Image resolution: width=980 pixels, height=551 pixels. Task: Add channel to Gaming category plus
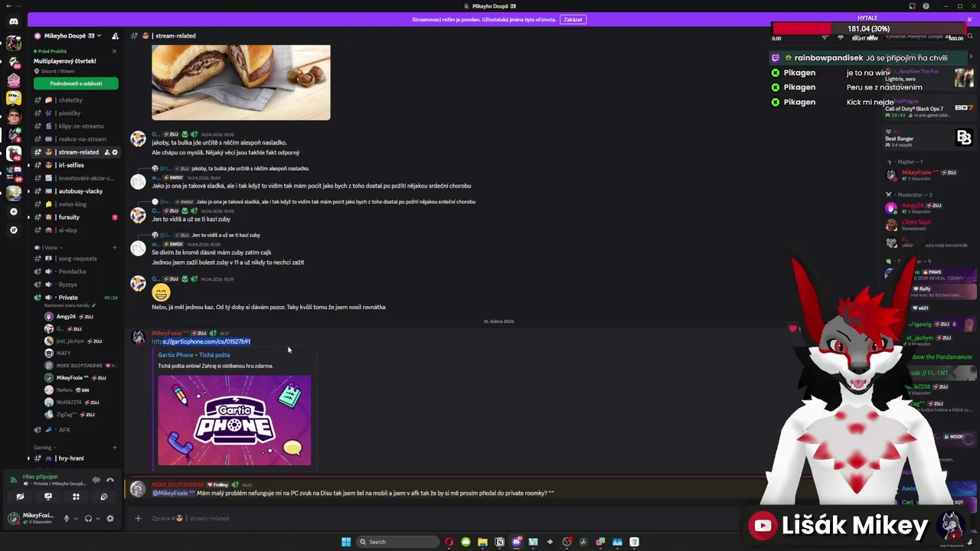pyautogui.click(x=115, y=448)
